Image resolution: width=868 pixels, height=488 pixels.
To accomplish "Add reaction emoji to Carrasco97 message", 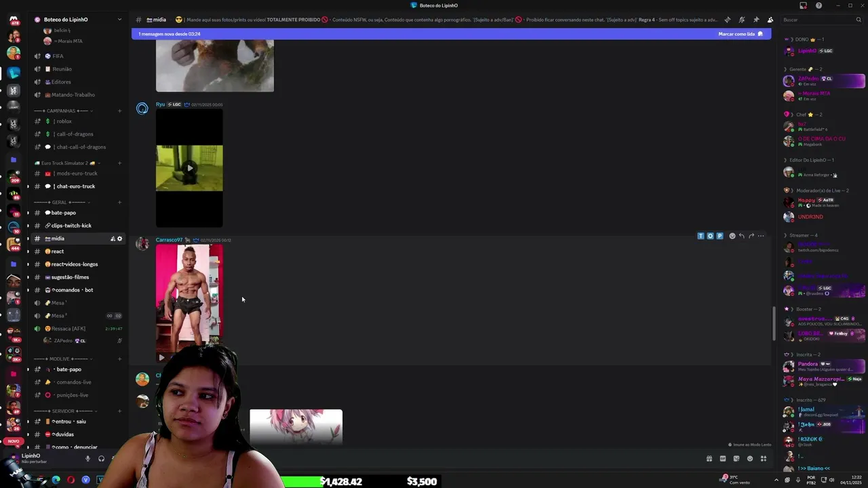I will pyautogui.click(x=732, y=236).
